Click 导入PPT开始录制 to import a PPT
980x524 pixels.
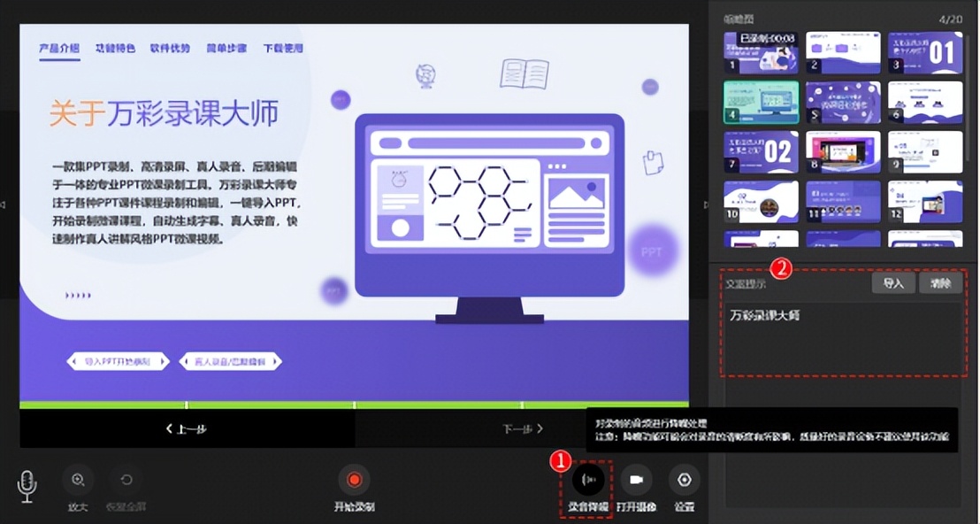pos(116,361)
